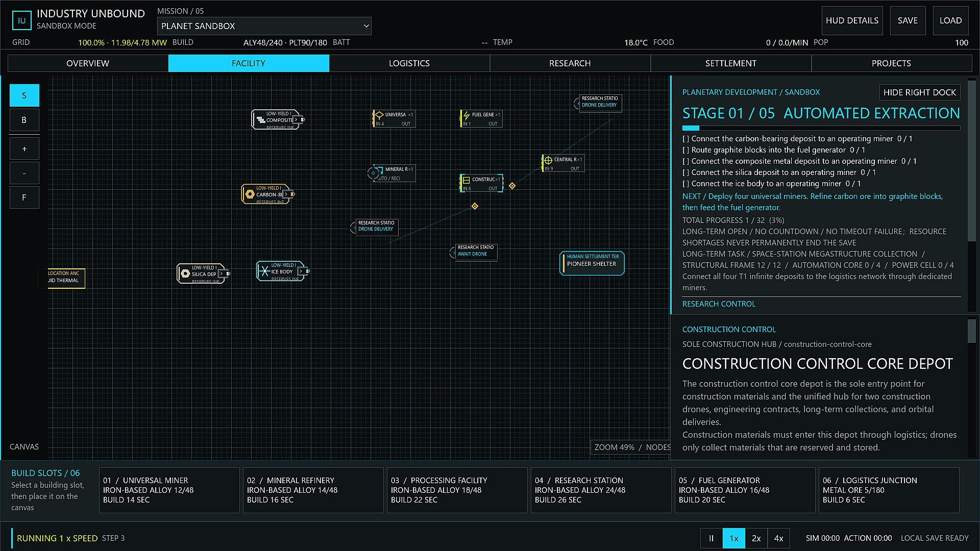Viewport: 980px width, 551px height.
Task: Switch to the Overview tab
Action: 88,63
